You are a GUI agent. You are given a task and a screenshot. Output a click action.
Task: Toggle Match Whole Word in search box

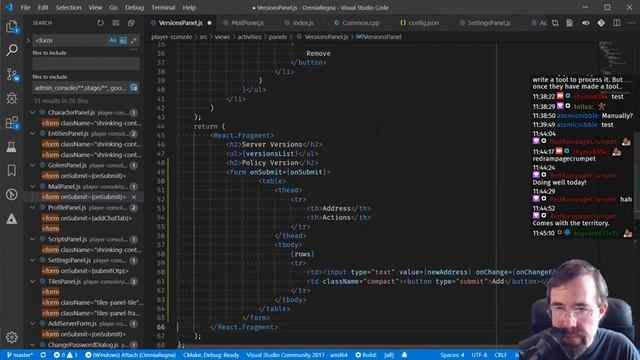(123, 40)
